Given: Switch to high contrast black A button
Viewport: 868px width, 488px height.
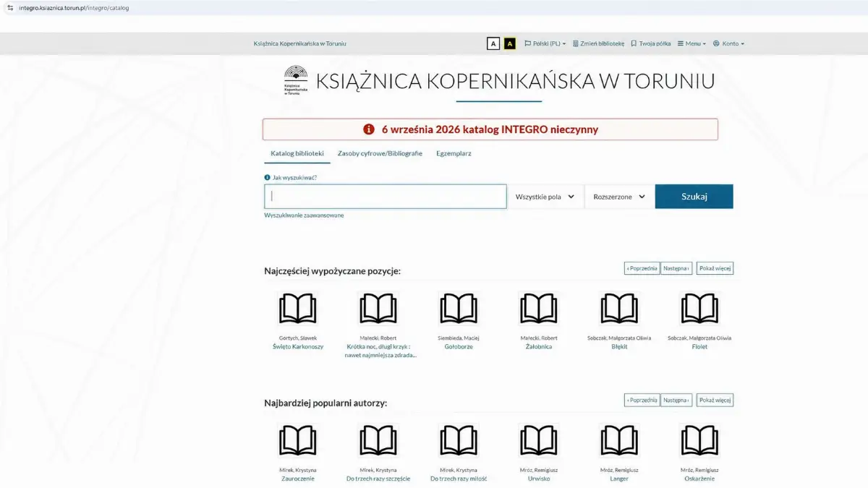Looking at the screenshot, I should 510,43.
